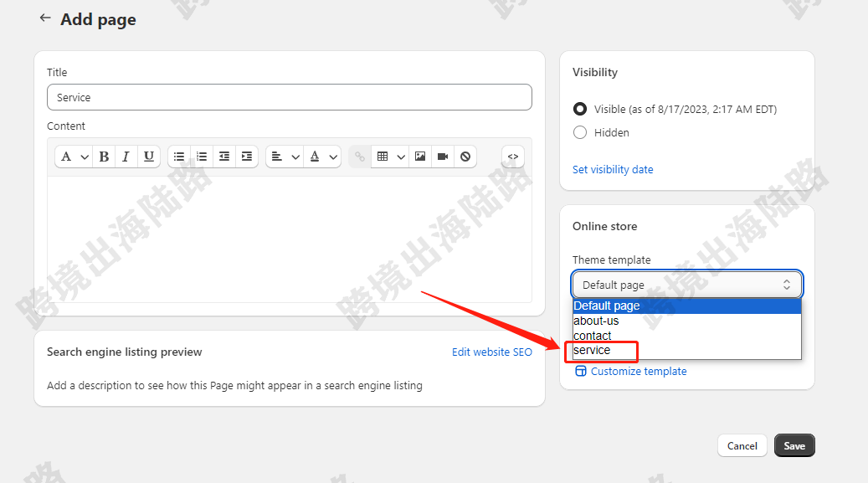This screenshot has height=483, width=868.
Task: Open the Set visibility date link
Action: coord(613,169)
